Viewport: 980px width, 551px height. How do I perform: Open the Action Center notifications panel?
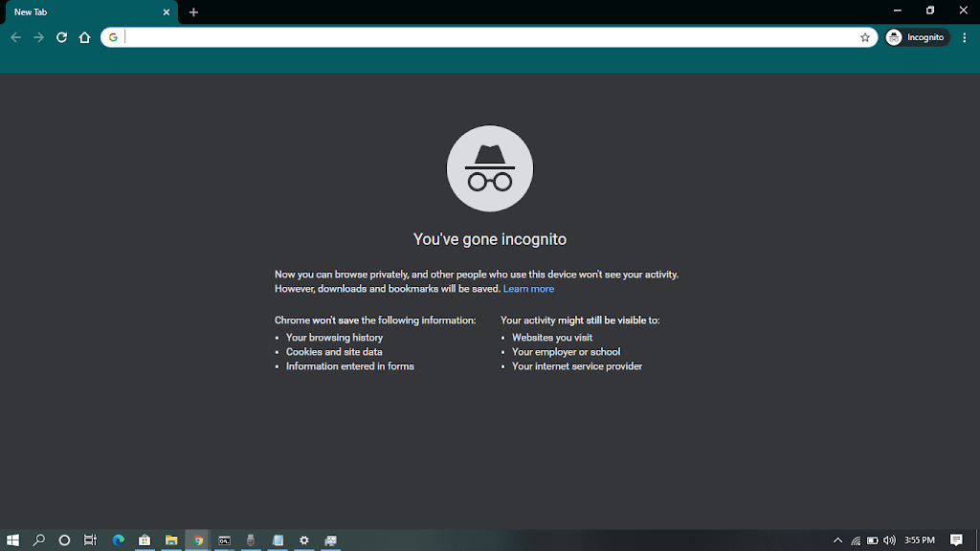click(x=956, y=540)
